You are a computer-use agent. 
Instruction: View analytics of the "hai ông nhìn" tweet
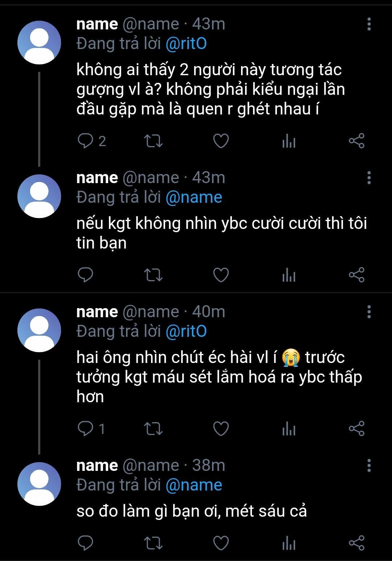click(289, 429)
